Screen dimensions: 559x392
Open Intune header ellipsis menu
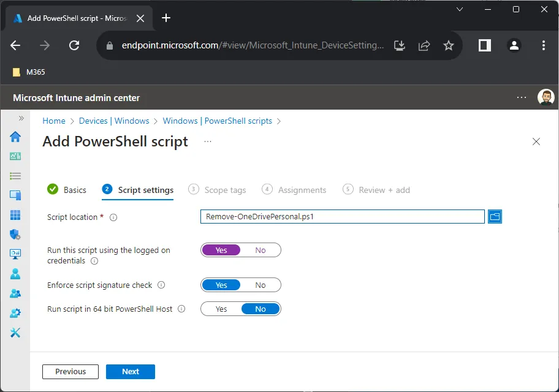click(522, 97)
